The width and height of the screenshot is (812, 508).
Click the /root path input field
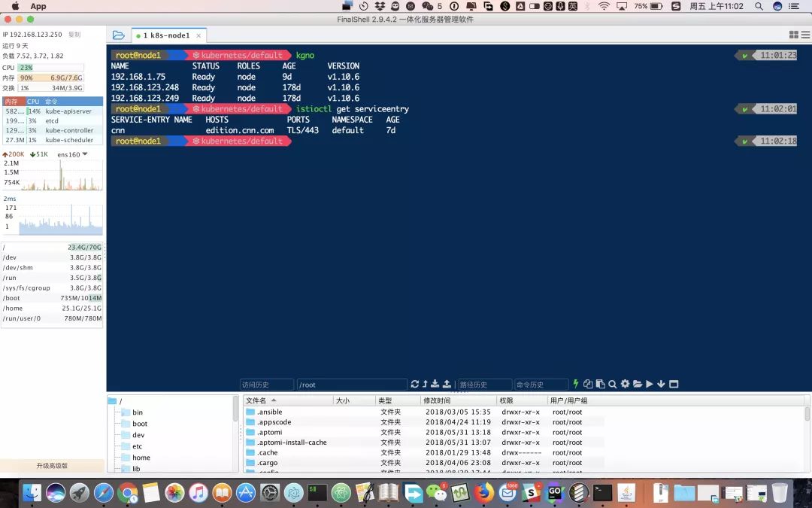[x=352, y=385]
